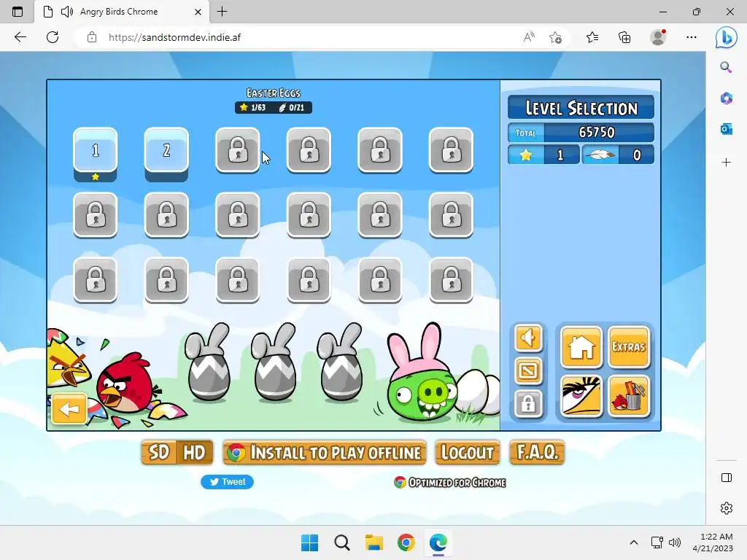Log out using Logout button

[468, 452]
